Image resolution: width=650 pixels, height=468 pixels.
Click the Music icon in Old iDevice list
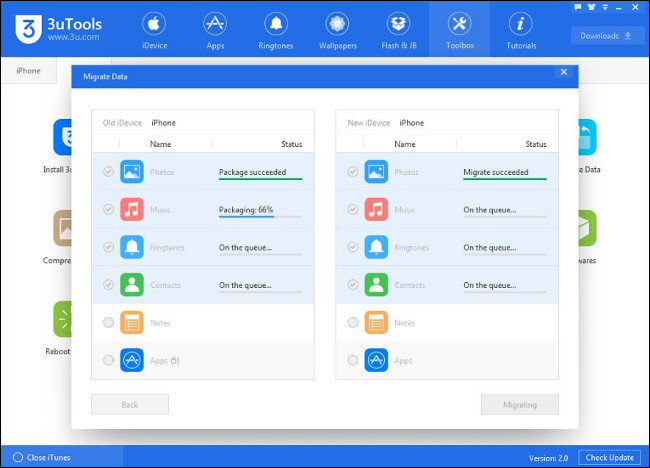click(x=132, y=210)
